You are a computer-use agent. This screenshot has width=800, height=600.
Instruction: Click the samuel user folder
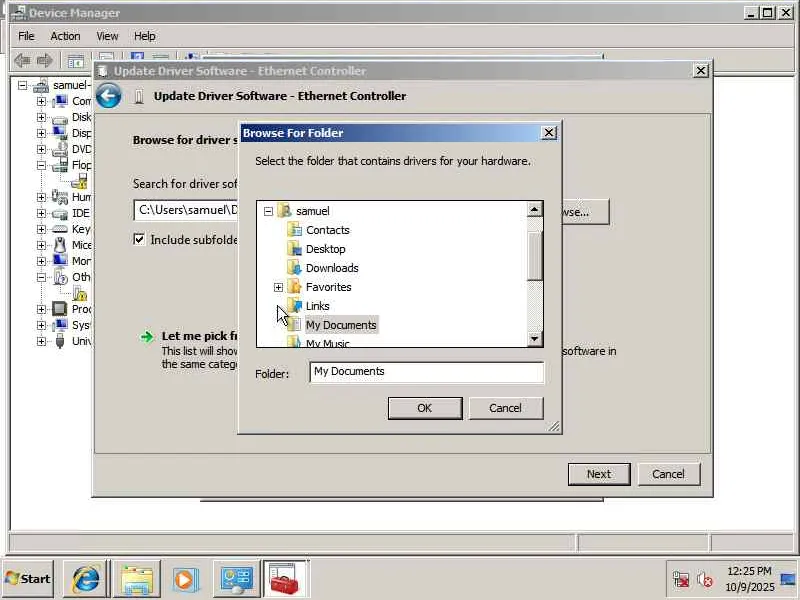[x=313, y=211]
